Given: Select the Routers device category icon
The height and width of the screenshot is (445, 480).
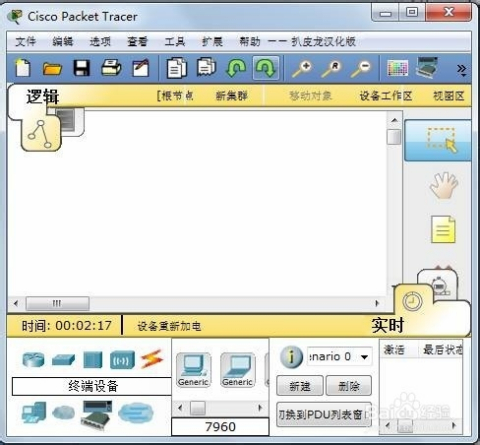Looking at the screenshot, I should [33, 360].
